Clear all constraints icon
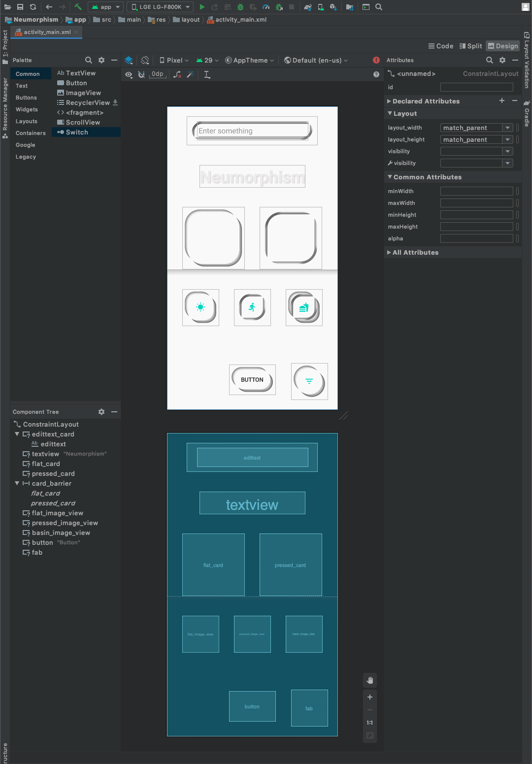This screenshot has width=532, height=764. pyautogui.click(x=177, y=74)
